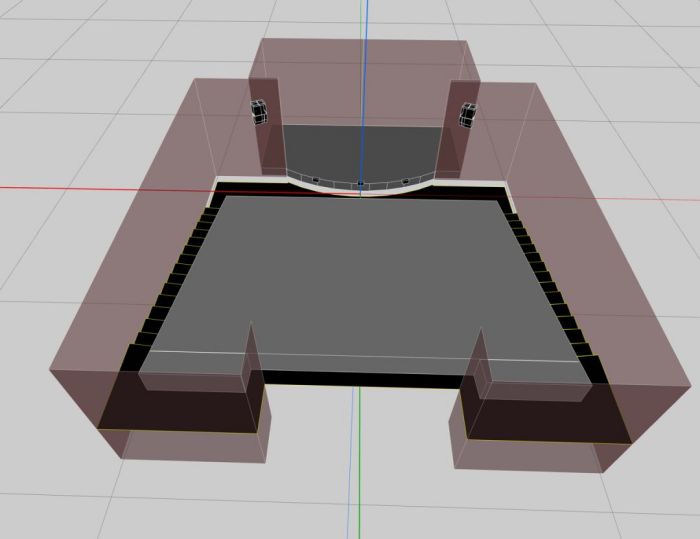Select the dark gray stage floor
The height and width of the screenshot is (539, 700).
360,150
